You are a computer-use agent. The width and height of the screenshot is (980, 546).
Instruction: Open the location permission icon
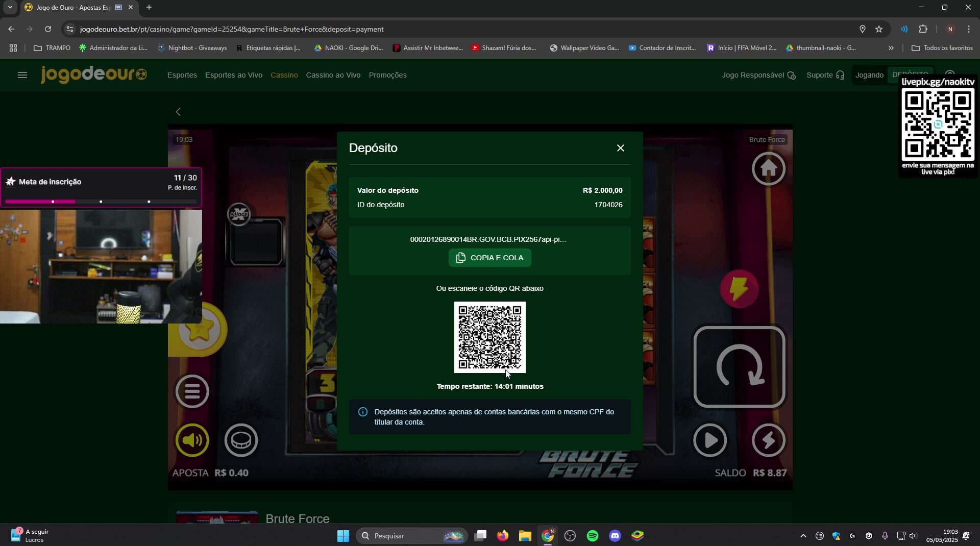pos(862,29)
